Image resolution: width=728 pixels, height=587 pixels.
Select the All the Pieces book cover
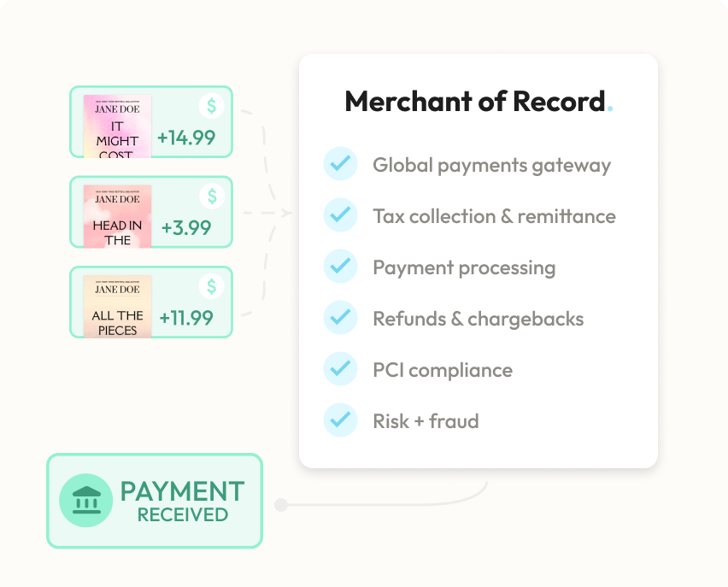tap(117, 307)
